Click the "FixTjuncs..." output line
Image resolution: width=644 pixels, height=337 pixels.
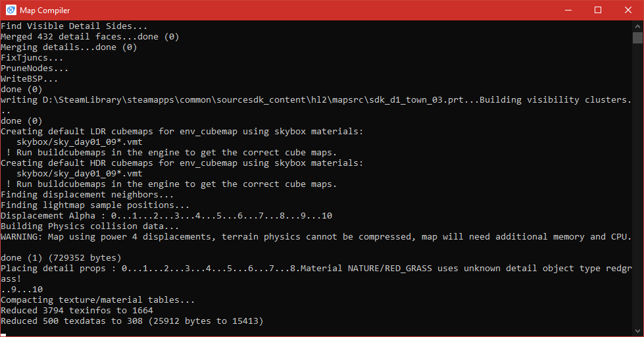[32, 57]
